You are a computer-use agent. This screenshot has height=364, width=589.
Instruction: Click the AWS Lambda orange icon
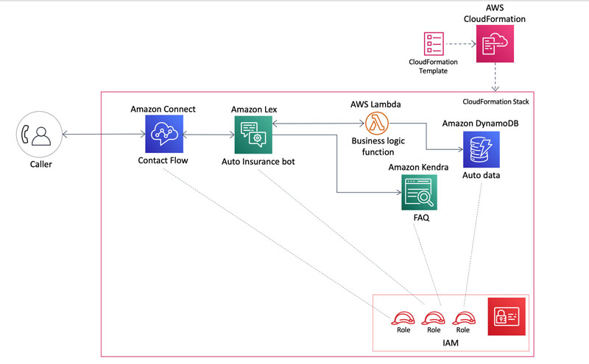tap(377, 123)
